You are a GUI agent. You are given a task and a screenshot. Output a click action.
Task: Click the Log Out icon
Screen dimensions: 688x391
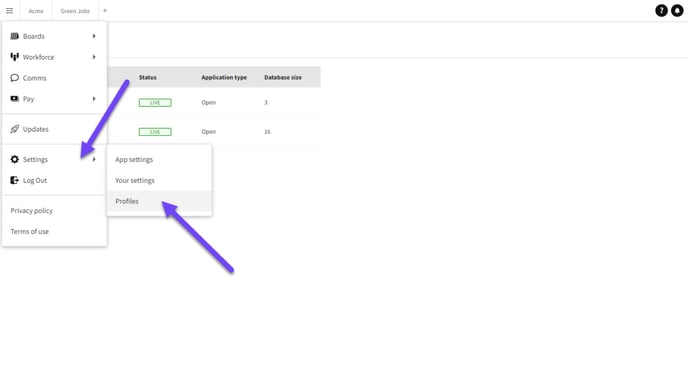click(14, 180)
